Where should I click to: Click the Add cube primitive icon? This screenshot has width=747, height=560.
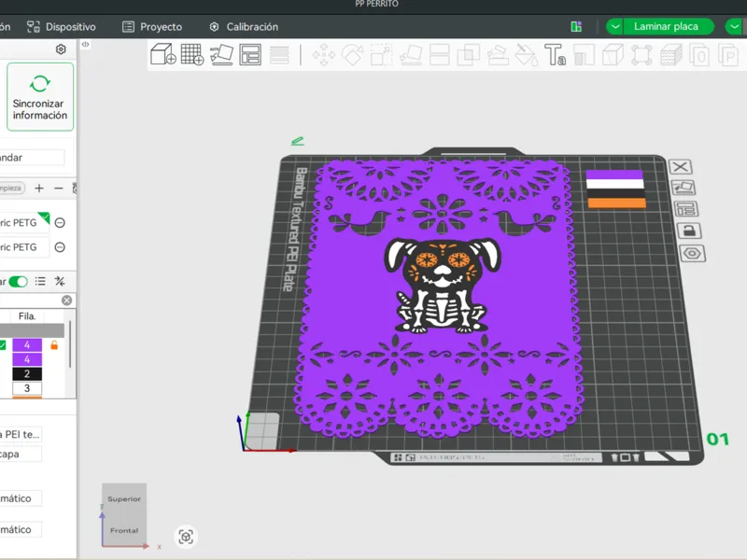pyautogui.click(x=163, y=54)
